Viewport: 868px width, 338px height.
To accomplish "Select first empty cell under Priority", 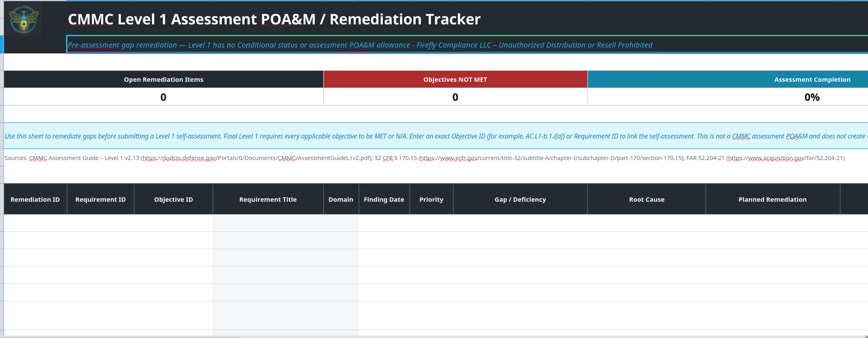I will (431, 223).
